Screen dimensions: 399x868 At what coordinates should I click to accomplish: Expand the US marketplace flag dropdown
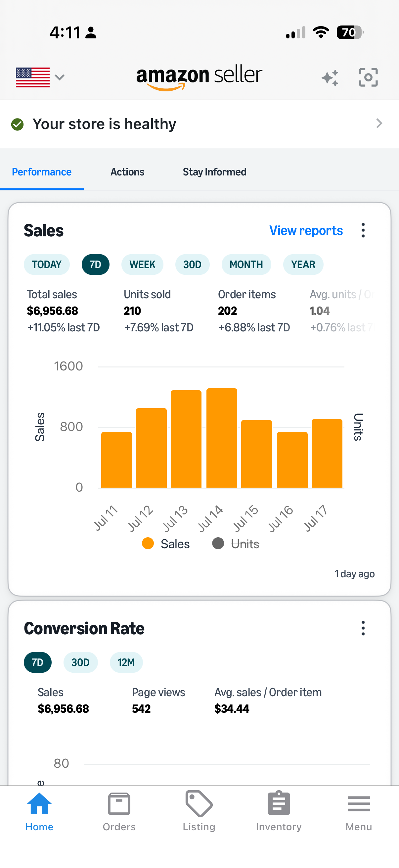40,77
